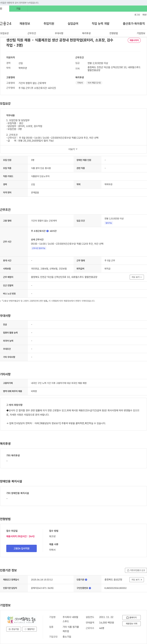Click contact 윤해지(043-871-3635)
147x644 pixels.
tap(42, 588)
